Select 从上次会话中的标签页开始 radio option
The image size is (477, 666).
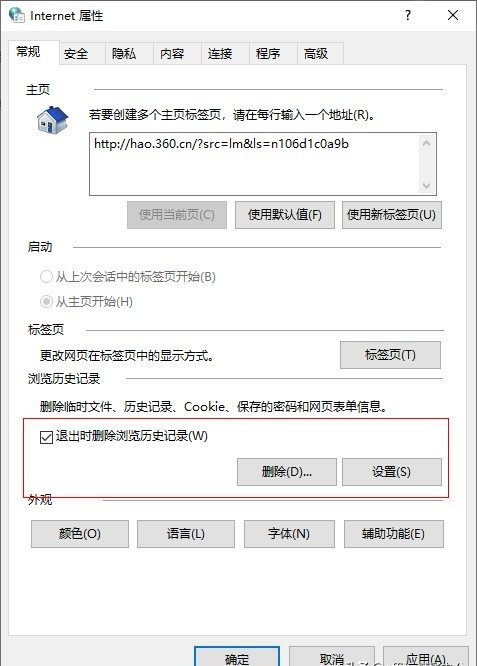point(46,277)
